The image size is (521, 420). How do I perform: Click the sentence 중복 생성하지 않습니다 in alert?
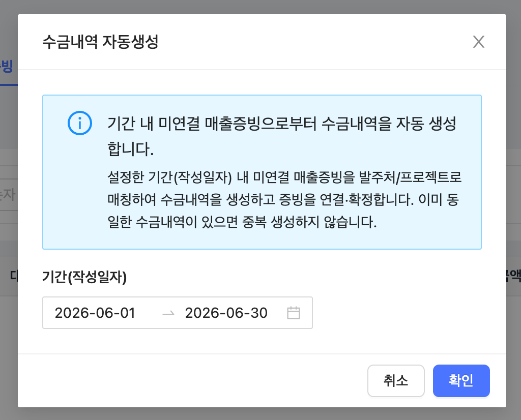pyautogui.click(x=309, y=222)
